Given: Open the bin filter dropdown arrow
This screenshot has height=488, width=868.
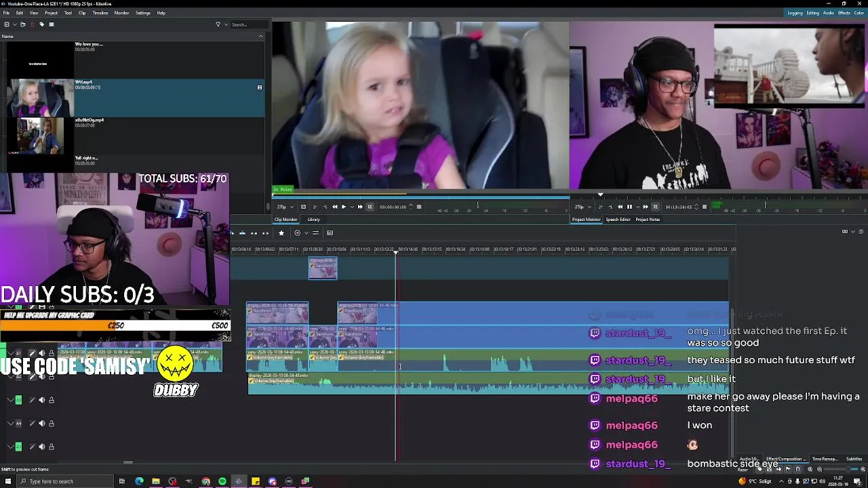Looking at the screenshot, I should 226,24.
